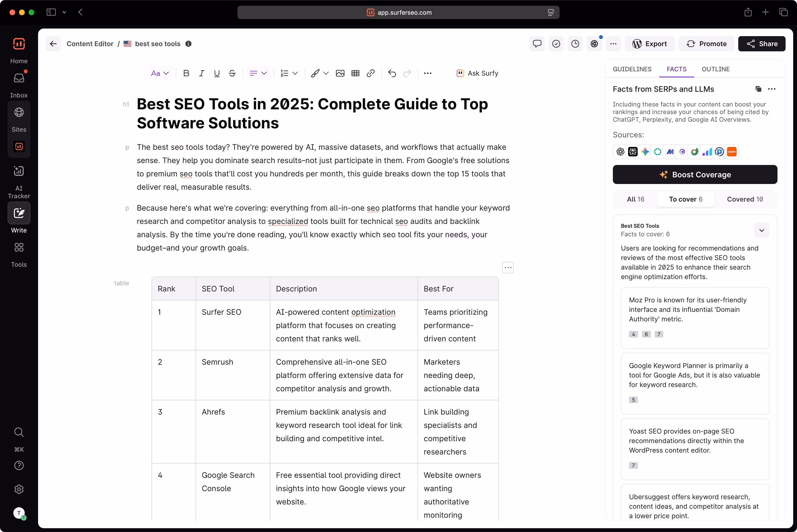Switch to the GUIDELINES tab
Screen dimensions: 797x532
pyautogui.click(x=632, y=69)
